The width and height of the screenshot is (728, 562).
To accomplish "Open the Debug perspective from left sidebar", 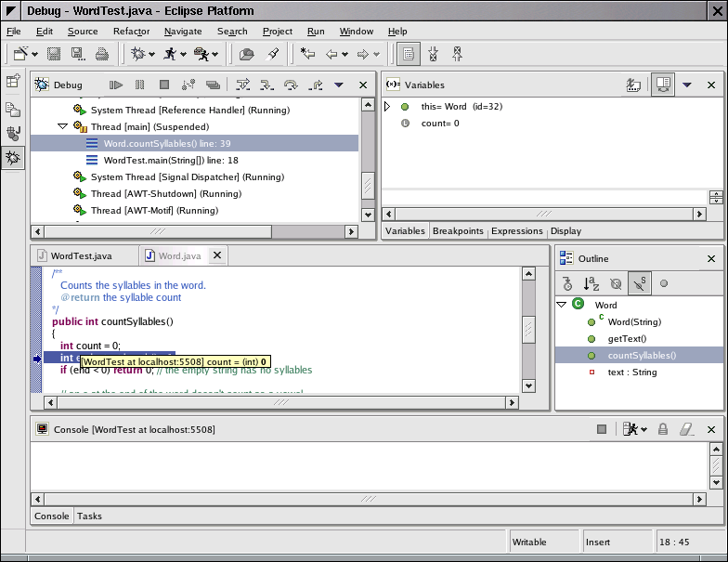I will [13, 158].
